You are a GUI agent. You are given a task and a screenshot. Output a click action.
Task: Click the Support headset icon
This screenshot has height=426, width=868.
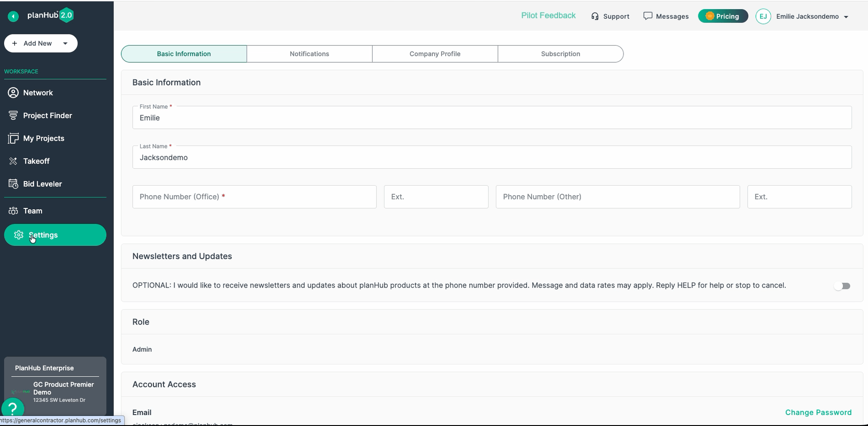(x=595, y=16)
